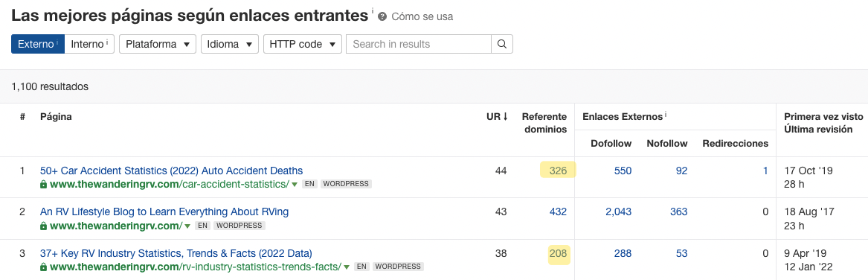Open the Idioma filter dropdown
868x280 pixels.
(230, 45)
